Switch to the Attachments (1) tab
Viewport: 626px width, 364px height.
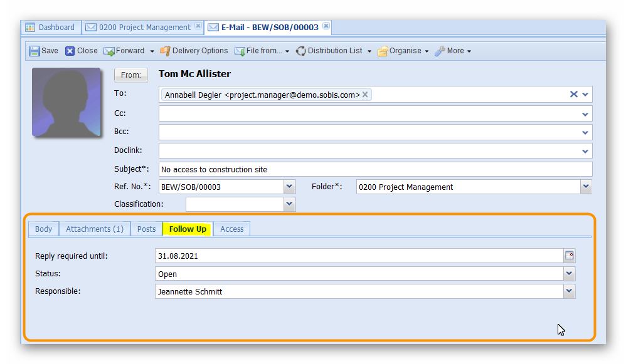tap(95, 229)
